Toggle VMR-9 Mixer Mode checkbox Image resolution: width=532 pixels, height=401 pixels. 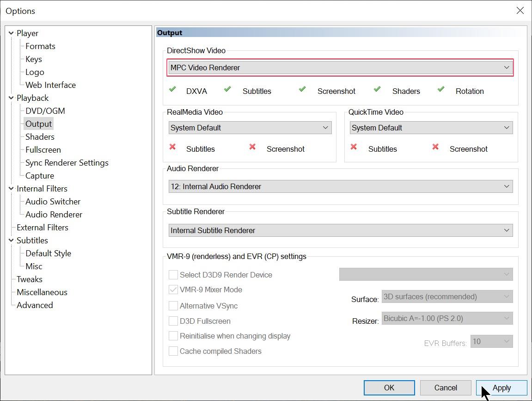coord(173,290)
